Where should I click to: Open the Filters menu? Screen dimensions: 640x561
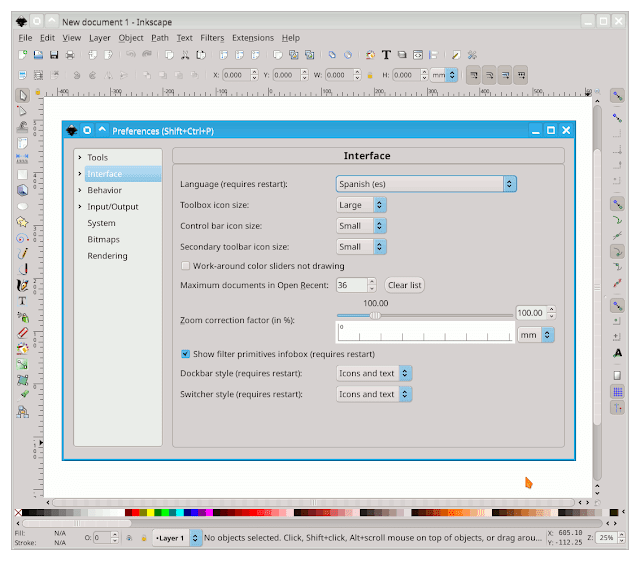point(212,38)
